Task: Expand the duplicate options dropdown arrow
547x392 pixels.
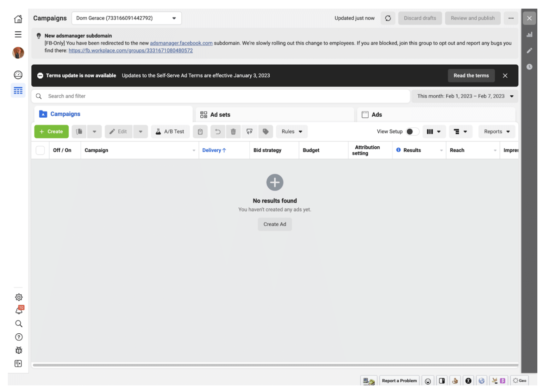Action: tap(94, 131)
